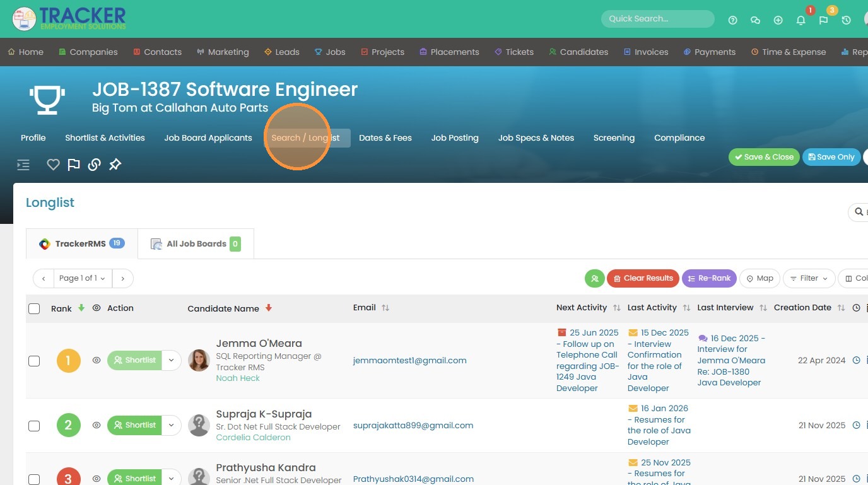Click the Quick Search field
This screenshot has width=868, height=485.
pos(657,19)
